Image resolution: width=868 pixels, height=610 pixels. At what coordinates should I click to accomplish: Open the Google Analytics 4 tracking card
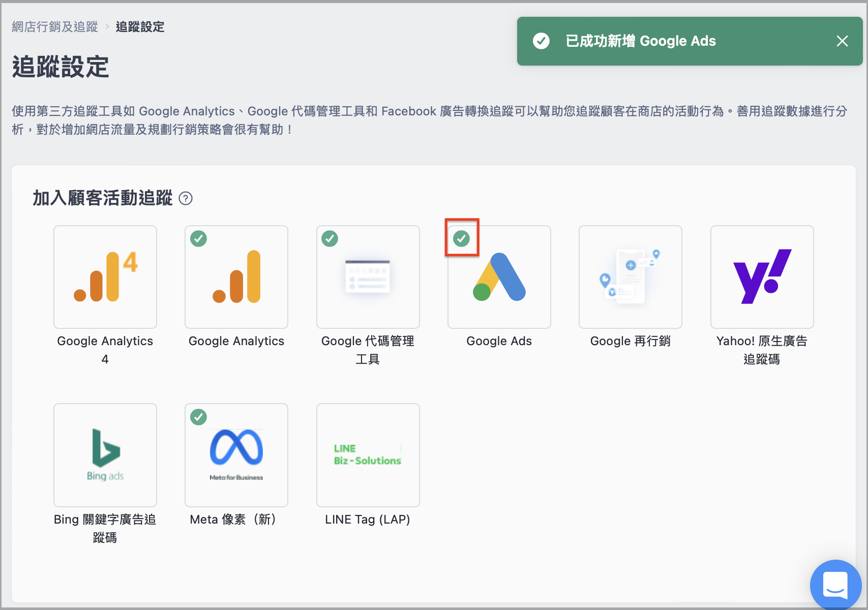click(105, 277)
